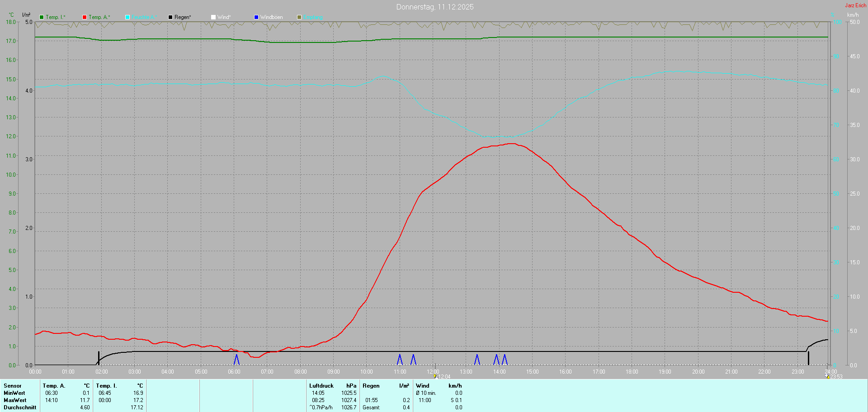Click the '°C' axis unit label at the chart's top left

tap(11, 15)
